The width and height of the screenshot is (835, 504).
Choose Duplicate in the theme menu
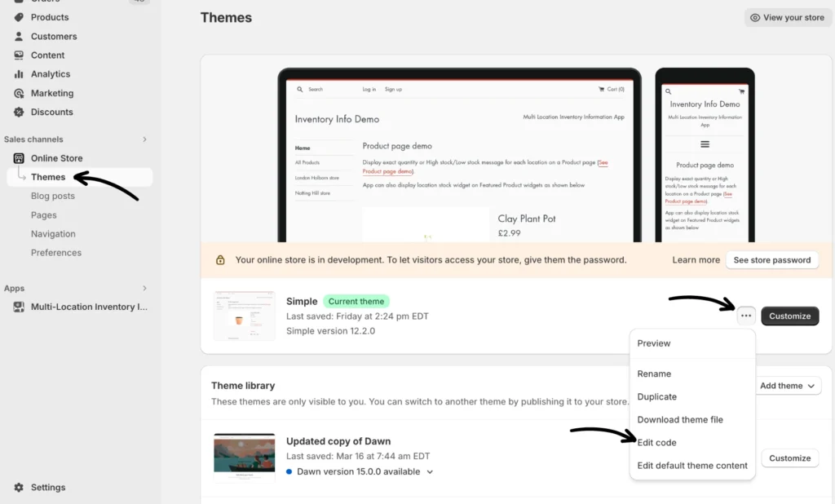(656, 397)
